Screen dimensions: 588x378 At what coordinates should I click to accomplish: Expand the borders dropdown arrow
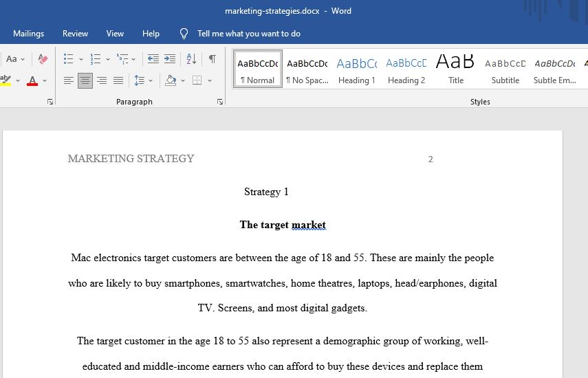[x=210, y=80]
